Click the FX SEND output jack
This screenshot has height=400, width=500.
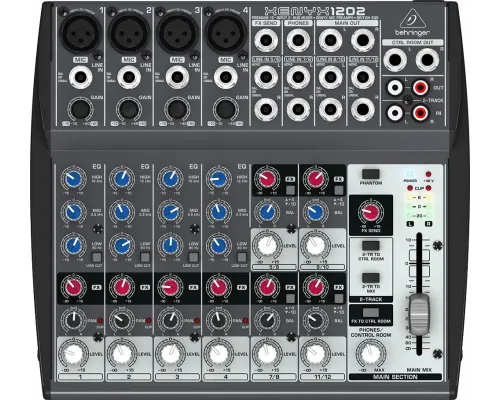pos(266,40)
